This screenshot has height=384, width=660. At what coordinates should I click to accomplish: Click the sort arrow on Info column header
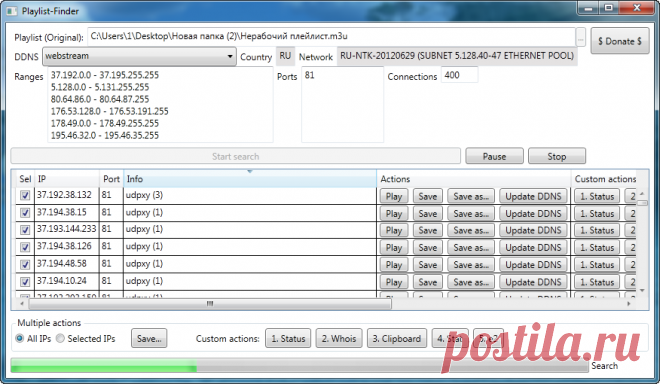pos(250,171)
